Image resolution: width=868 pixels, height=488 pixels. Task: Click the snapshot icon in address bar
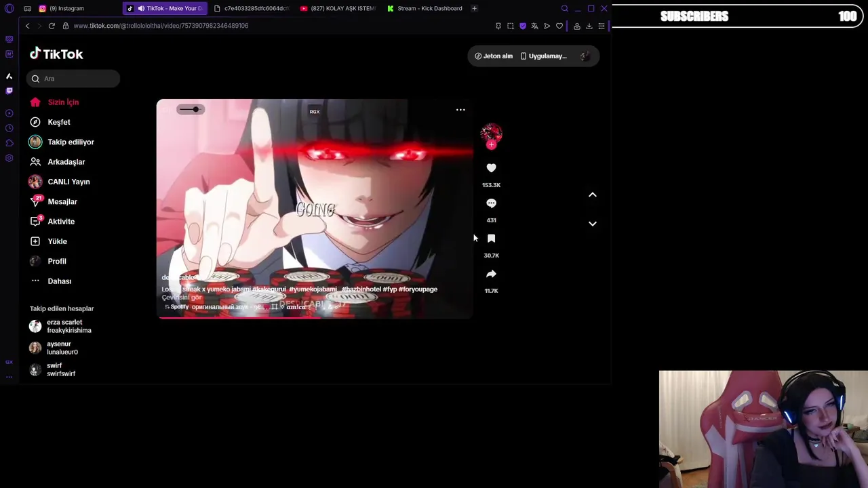511,26
